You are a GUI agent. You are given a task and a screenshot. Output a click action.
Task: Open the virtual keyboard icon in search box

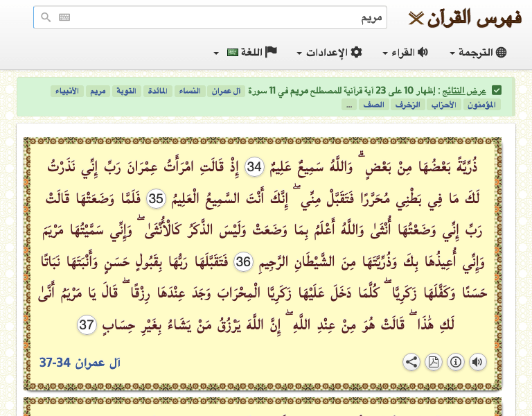[x=64, y=17]
